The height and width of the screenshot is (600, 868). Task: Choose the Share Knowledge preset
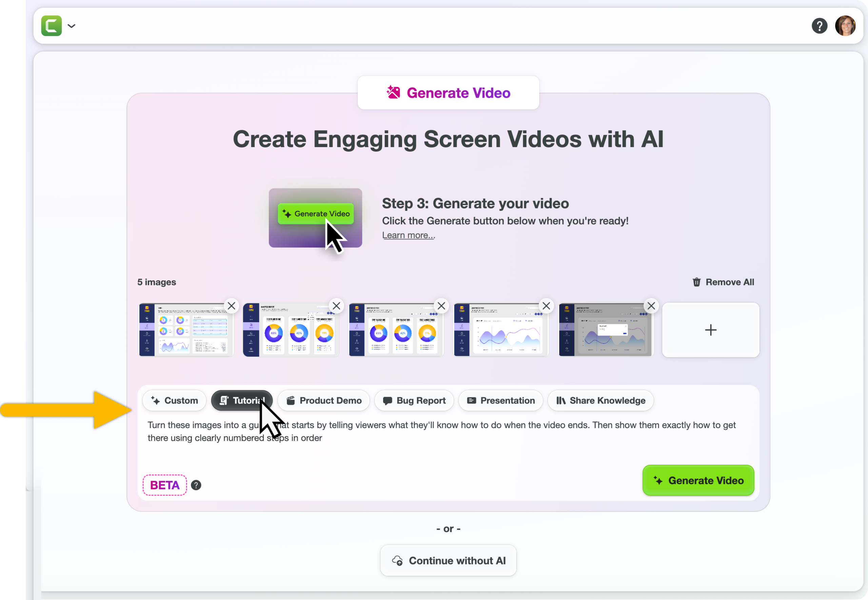click(x=601, y=400)
